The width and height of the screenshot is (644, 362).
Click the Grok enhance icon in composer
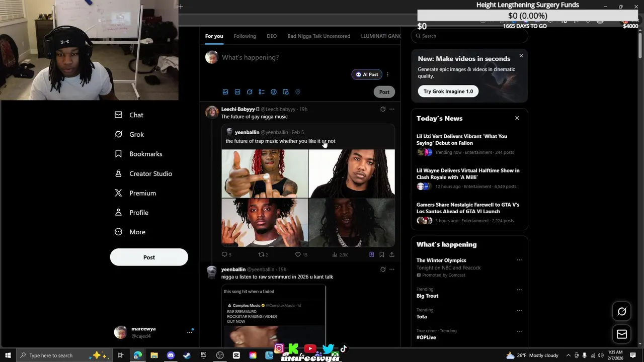[250, 92]
